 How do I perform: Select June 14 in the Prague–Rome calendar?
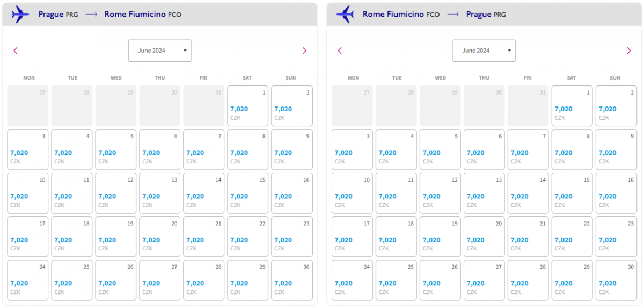point(203,193)
